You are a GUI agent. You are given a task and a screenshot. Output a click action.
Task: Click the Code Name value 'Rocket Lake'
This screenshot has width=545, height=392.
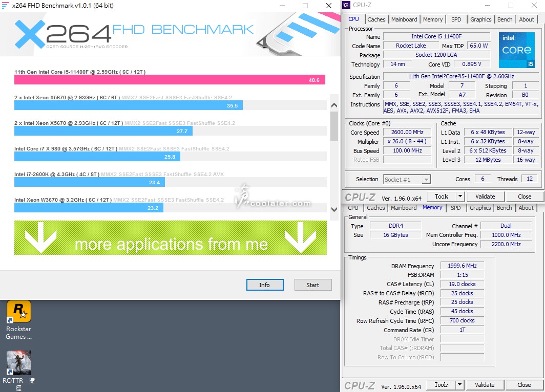410,46
